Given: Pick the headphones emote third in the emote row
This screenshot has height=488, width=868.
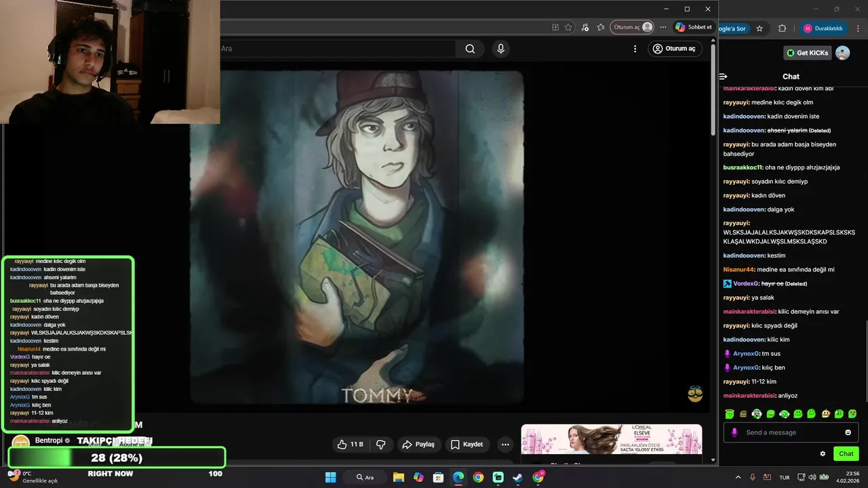Looking at the screenshot, I should (x=757, y=413).
